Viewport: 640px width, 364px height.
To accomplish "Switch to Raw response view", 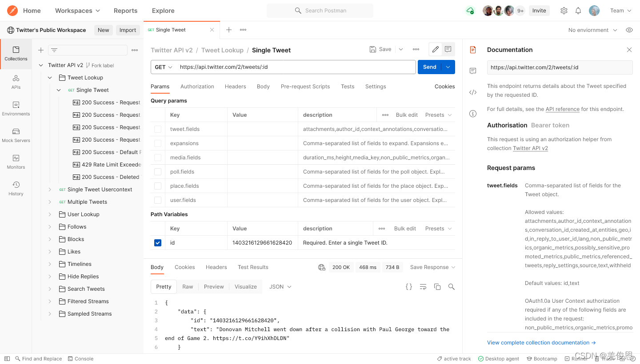I will [x=188, y=287].
